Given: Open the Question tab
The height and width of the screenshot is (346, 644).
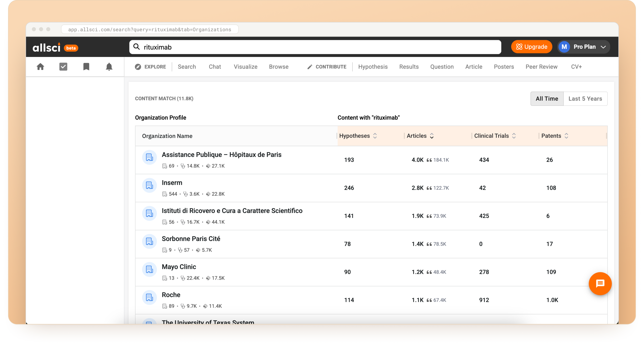Looking at the screenshot, I should click(442, 67).
